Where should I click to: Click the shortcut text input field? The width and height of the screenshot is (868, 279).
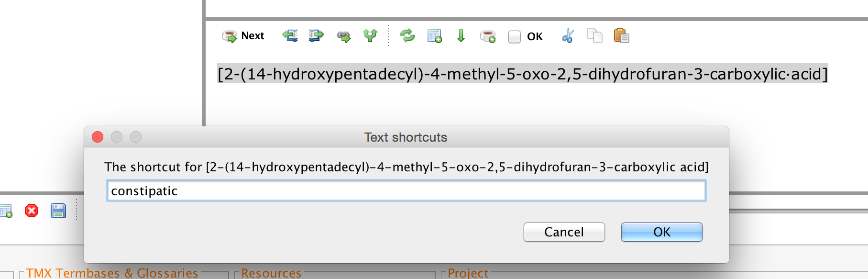(x=406, y=191)
